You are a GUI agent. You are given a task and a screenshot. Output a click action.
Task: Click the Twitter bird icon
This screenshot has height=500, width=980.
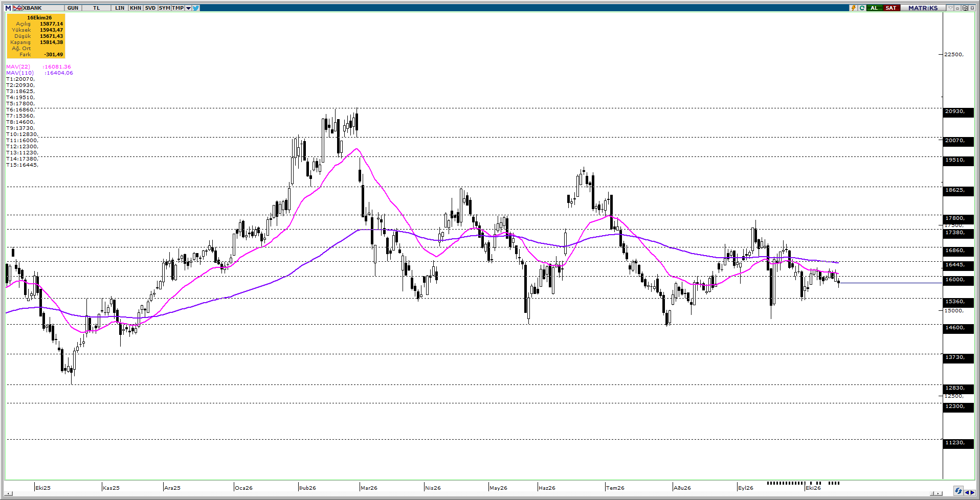coord(196,8)
